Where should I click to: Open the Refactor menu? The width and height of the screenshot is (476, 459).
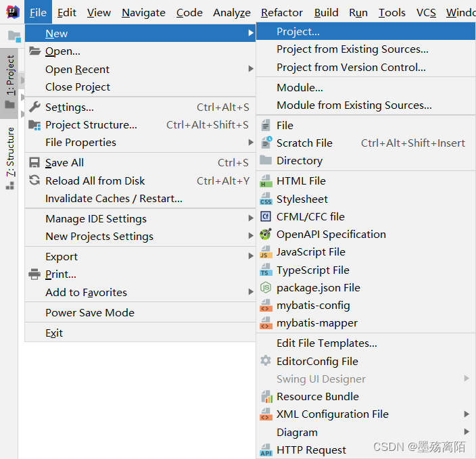click(282, 12)
